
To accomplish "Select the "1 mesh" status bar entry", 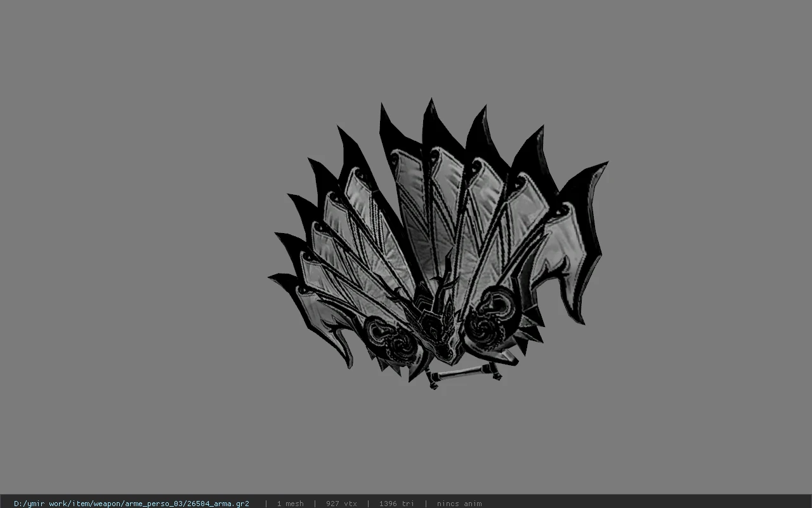I will click(x=290, y=504).
